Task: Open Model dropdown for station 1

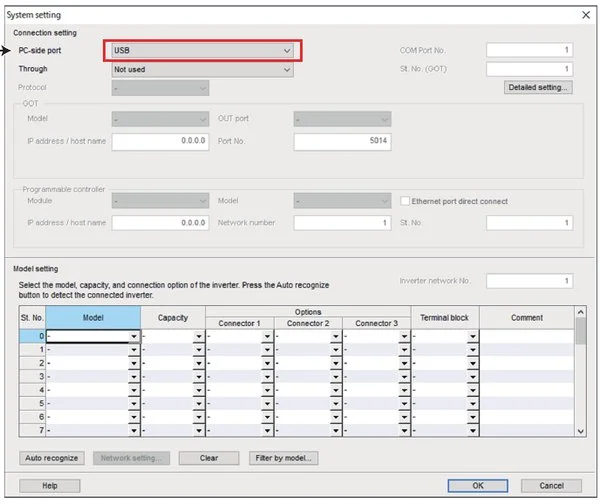Action: 134,350
